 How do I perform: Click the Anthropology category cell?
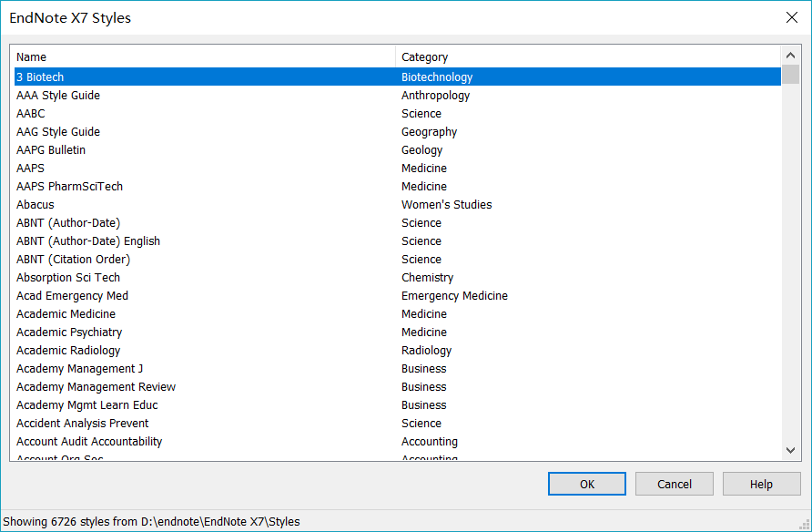point(435,96)
